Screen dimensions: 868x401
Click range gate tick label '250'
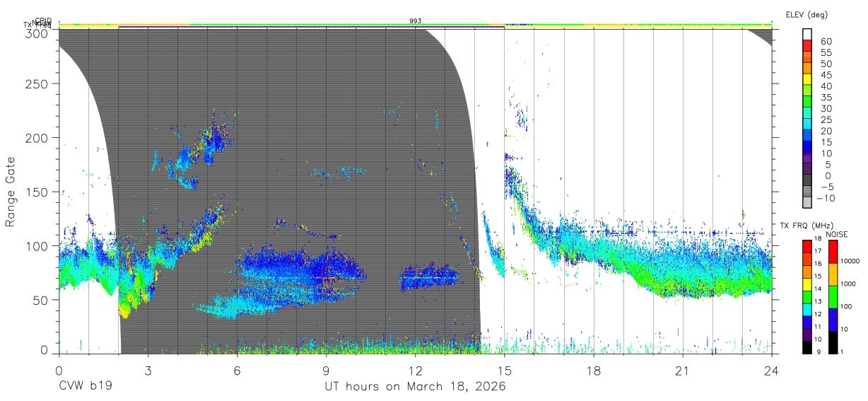37,83
